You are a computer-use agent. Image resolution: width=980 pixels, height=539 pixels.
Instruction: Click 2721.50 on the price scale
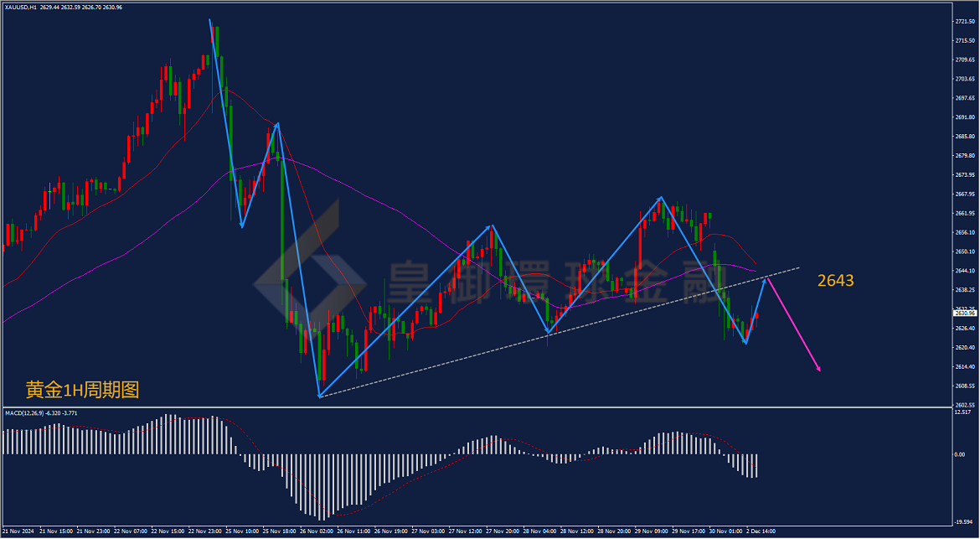966,21
